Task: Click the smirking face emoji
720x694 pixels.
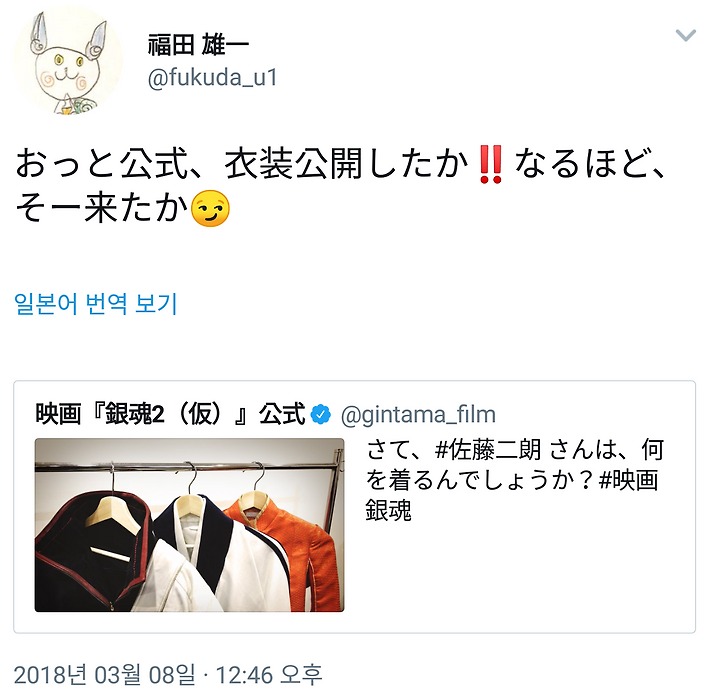Action: click(210, 208)
